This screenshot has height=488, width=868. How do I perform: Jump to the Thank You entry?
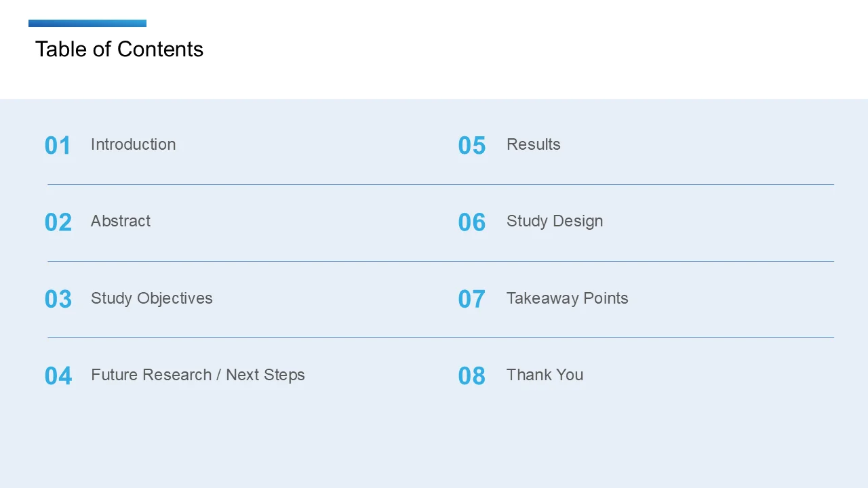point(545,375)
